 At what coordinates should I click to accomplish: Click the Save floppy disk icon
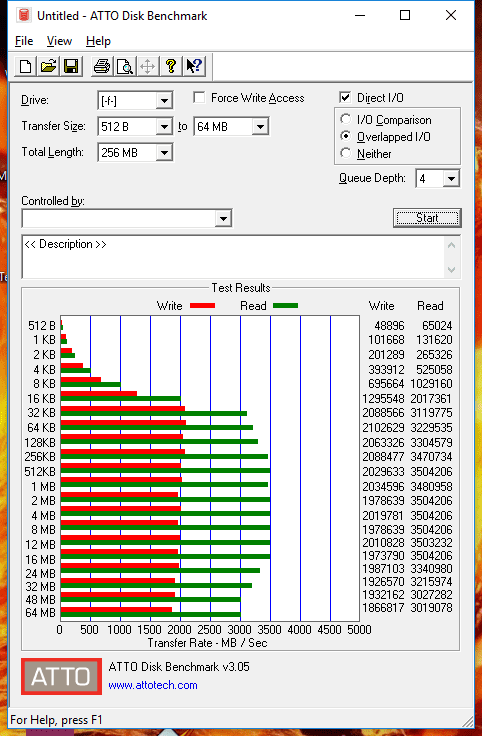pyautogui.click(x=71, y=66)
